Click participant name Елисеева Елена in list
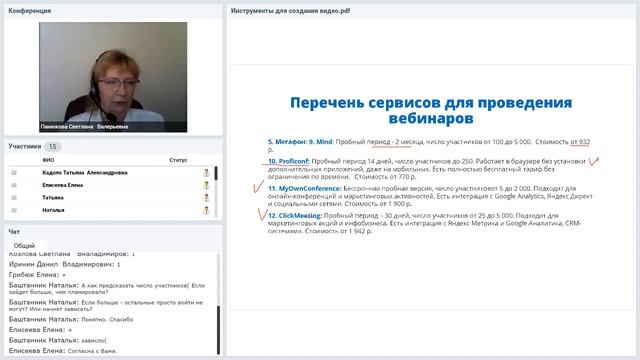The image size is (640, 360). click(62, 185)
